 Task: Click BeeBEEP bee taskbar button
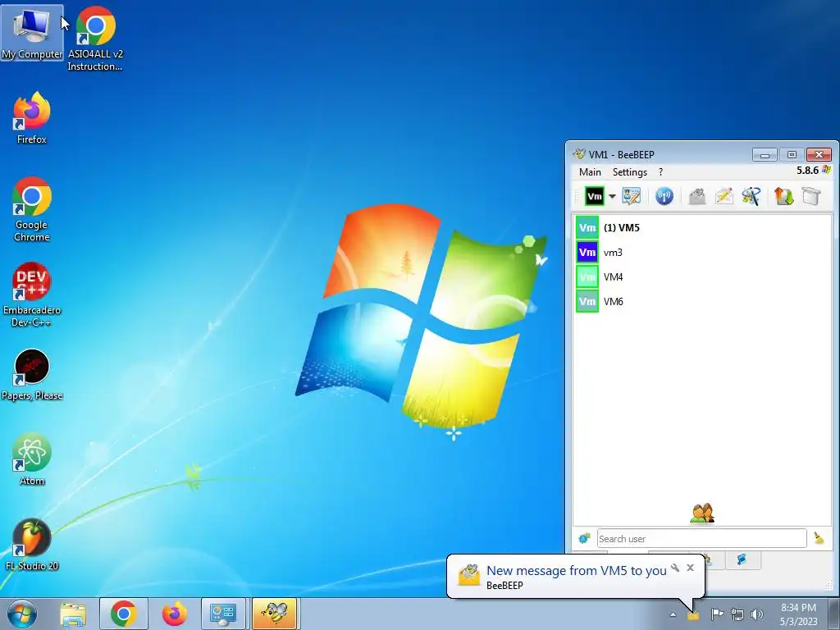274,614
